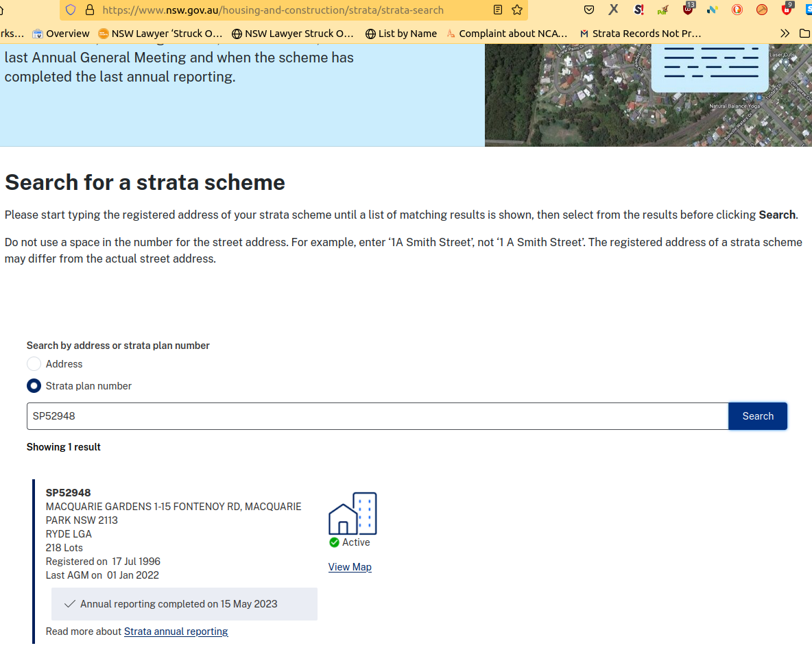Click the aerial map image
The image size is (812, 650).
648,95
